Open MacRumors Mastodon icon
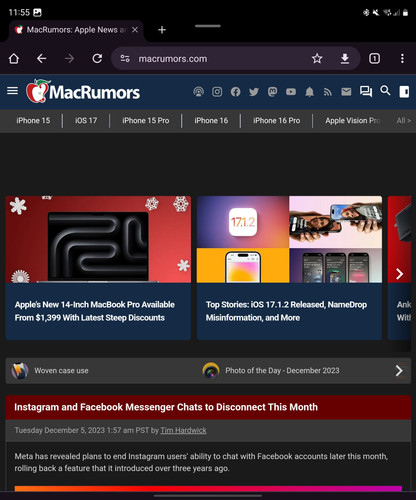Image resolution: width=416 pixels, height=500 pixels. (272, 91)
